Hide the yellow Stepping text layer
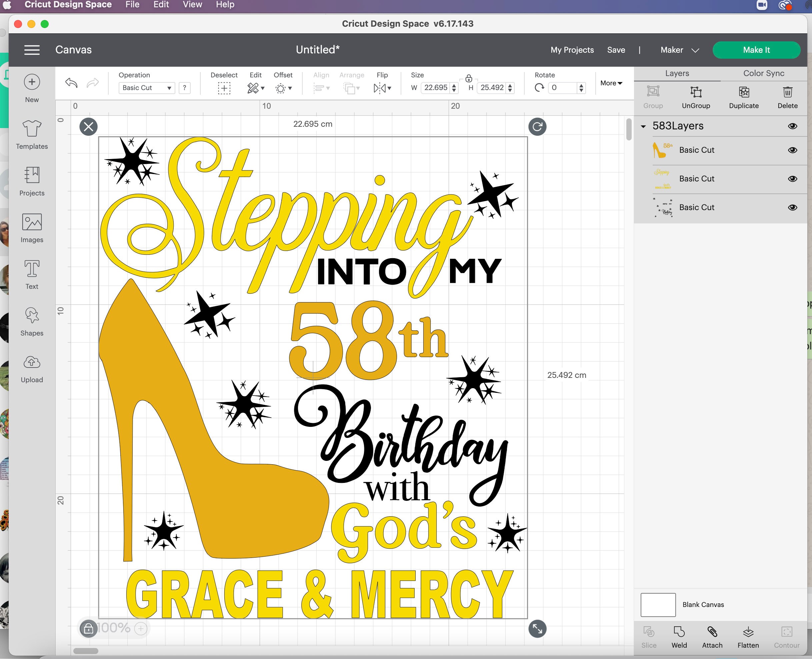This screenshot has width=812, height=659. click(x=792, y=179)
